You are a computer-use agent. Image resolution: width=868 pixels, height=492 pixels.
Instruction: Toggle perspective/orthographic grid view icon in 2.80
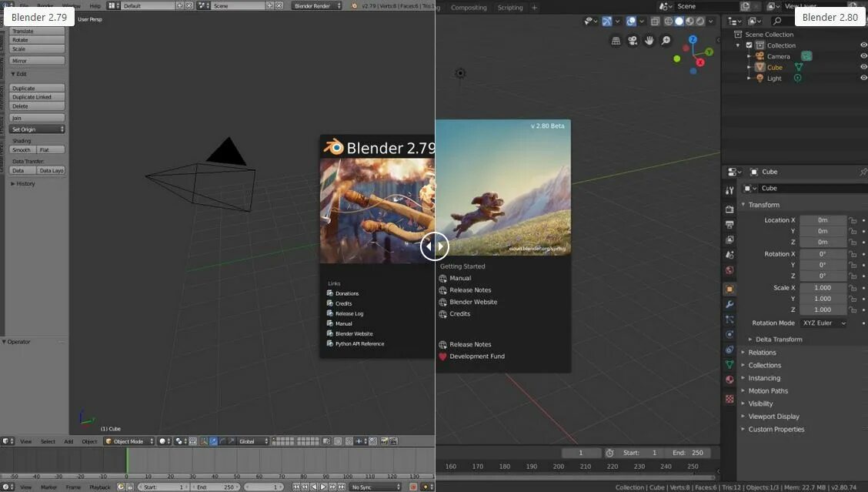[x=616, y=41]
